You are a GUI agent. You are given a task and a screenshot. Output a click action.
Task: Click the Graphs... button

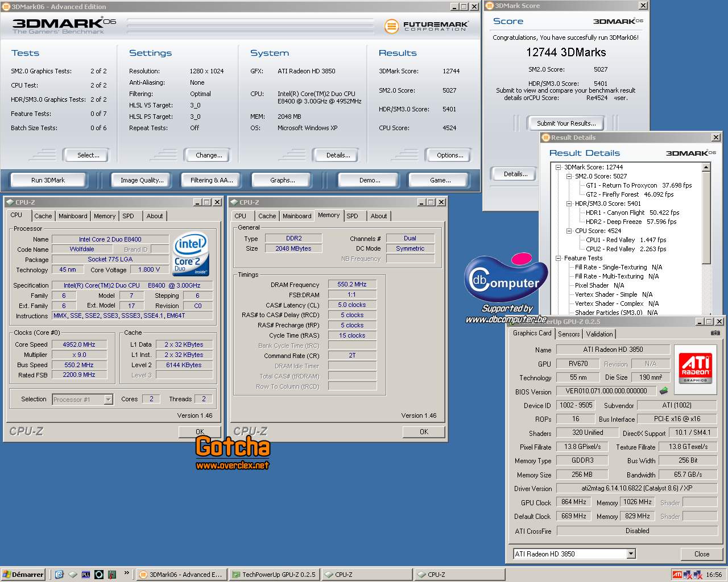283,180
